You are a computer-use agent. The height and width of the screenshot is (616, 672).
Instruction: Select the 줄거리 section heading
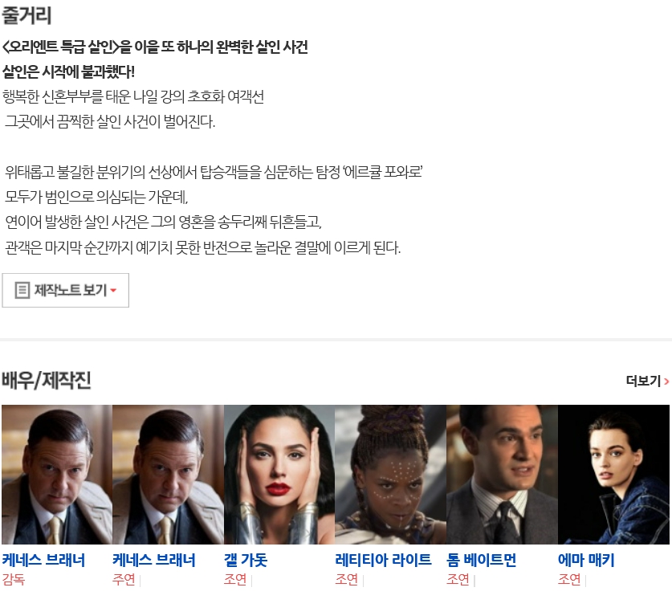(x=26, y=15)
